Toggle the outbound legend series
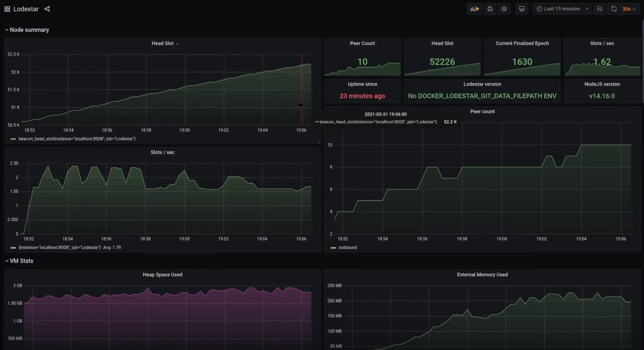 point(348,248)
